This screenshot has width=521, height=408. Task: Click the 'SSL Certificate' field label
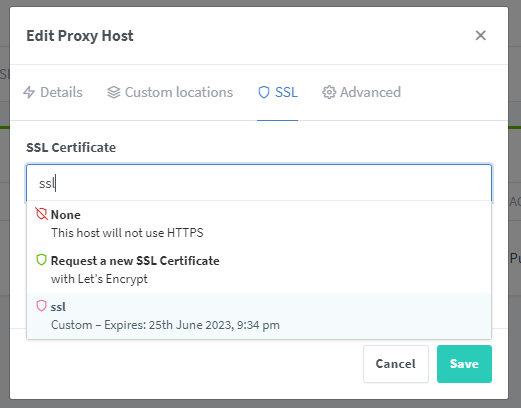pyautogui.click(x=71, y=147)
